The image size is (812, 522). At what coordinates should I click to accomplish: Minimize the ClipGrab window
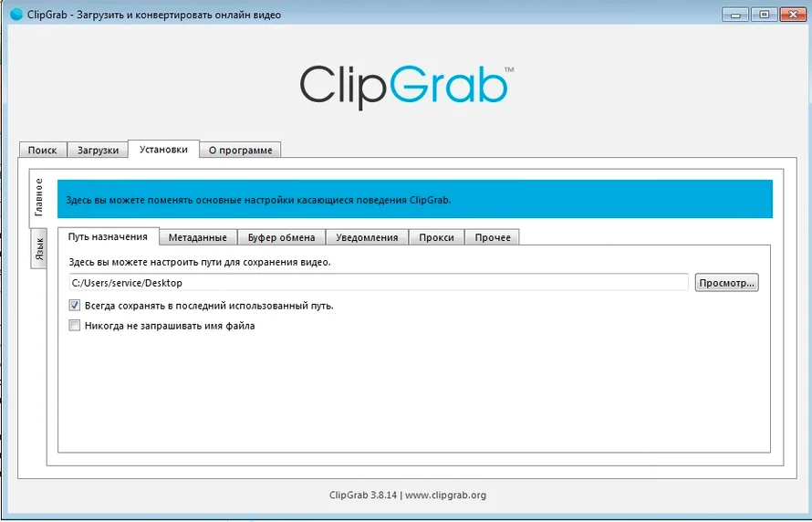734,15
